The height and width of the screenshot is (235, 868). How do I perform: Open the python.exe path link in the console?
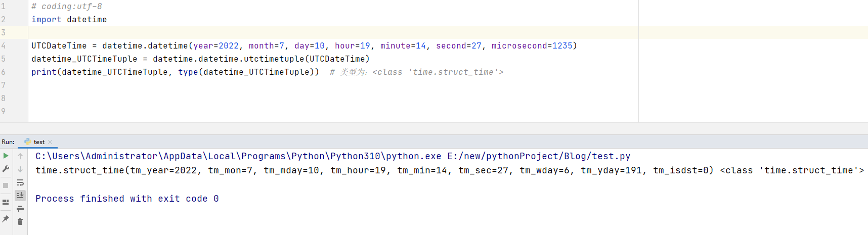(238, 156)
